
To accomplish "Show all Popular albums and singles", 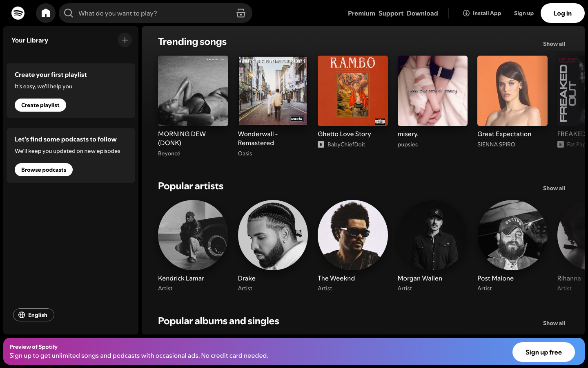I will coord(554,323).
